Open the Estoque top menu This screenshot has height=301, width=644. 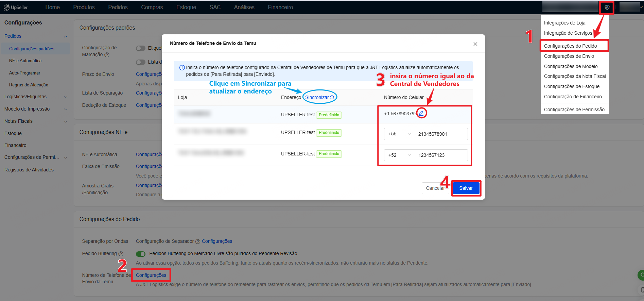pos(186,7)
